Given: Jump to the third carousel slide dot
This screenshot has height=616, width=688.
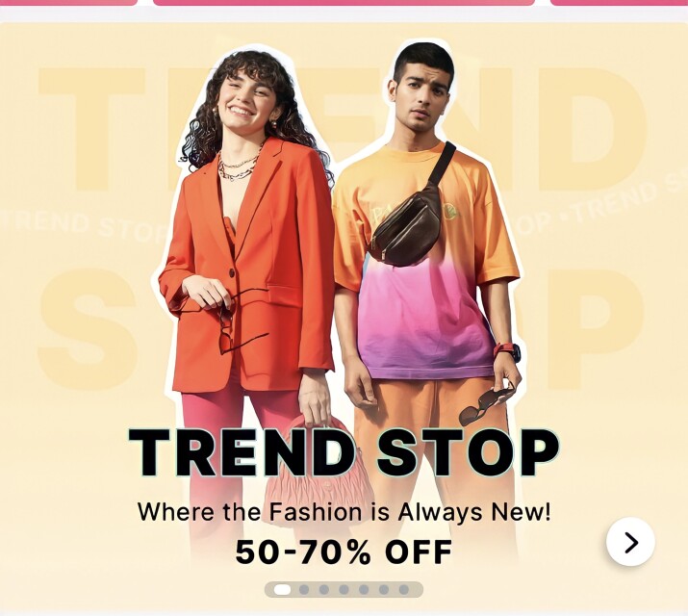Looking at the screenshot, I should click(324, 590).
